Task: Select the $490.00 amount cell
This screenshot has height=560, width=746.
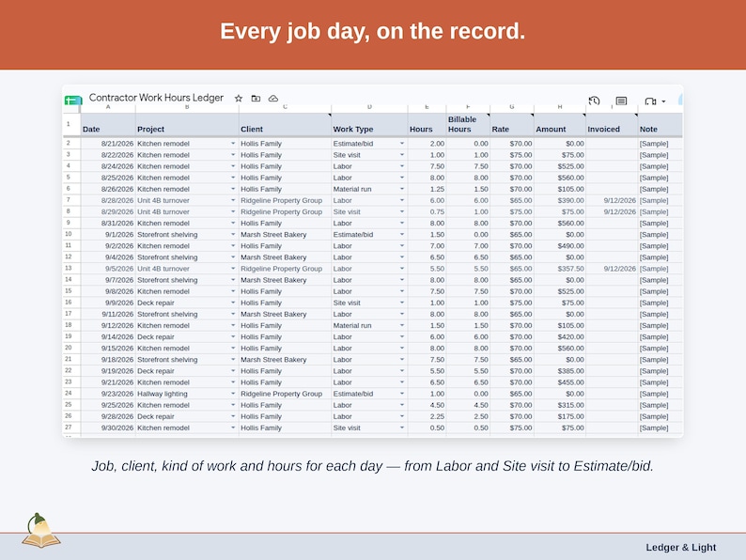Action: pos(560,246)
